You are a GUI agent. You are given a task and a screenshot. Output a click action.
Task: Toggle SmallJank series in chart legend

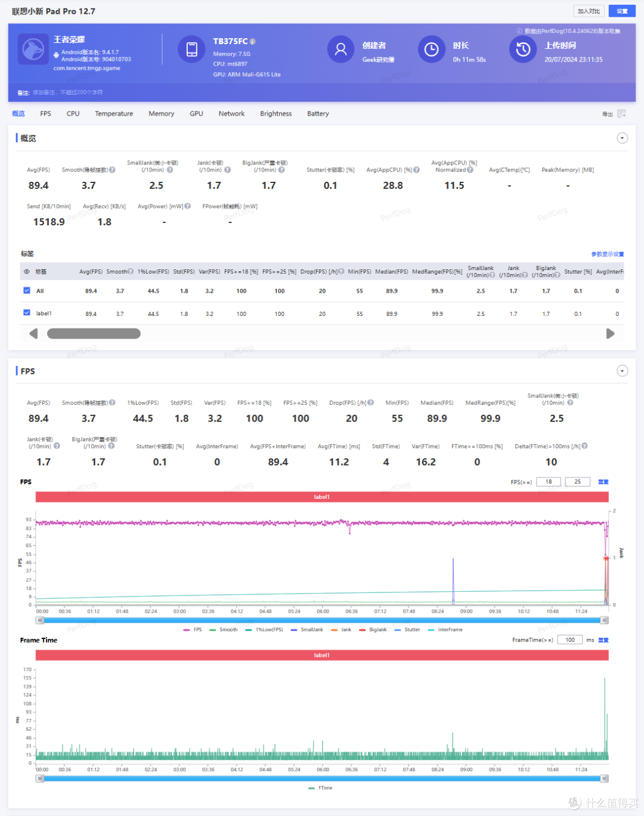pos(307,629)
